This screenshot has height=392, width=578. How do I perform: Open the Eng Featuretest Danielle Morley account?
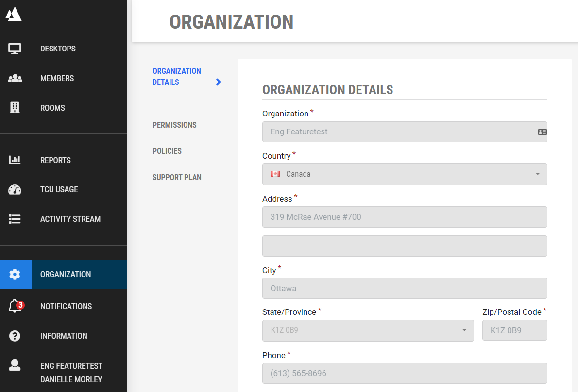click(71, 373)
